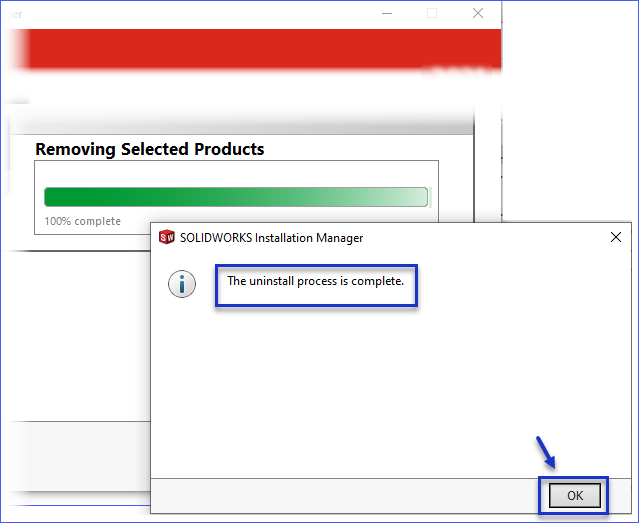Click the dialog footer left of OK
The height and width of the screenshot is (523, 639).
tap(340, 495)
